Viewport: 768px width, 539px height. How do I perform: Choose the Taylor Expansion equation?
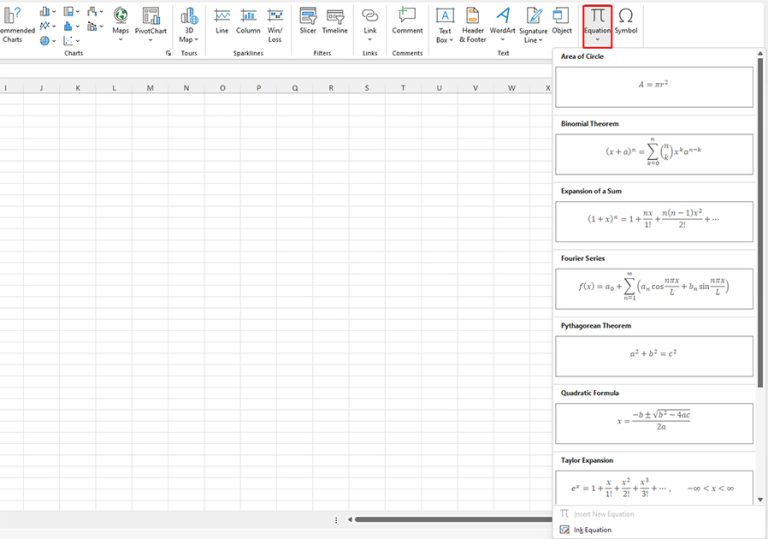(x=654, y=488)
